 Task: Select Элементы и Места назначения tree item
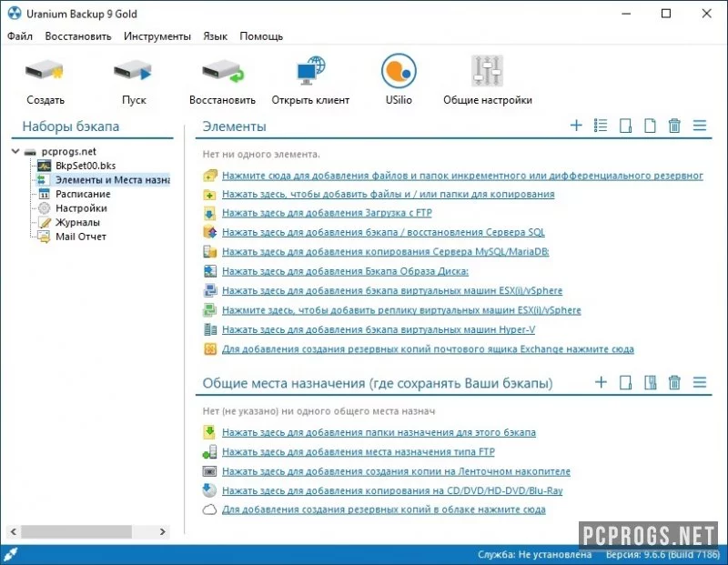click(x=112, y=179)
